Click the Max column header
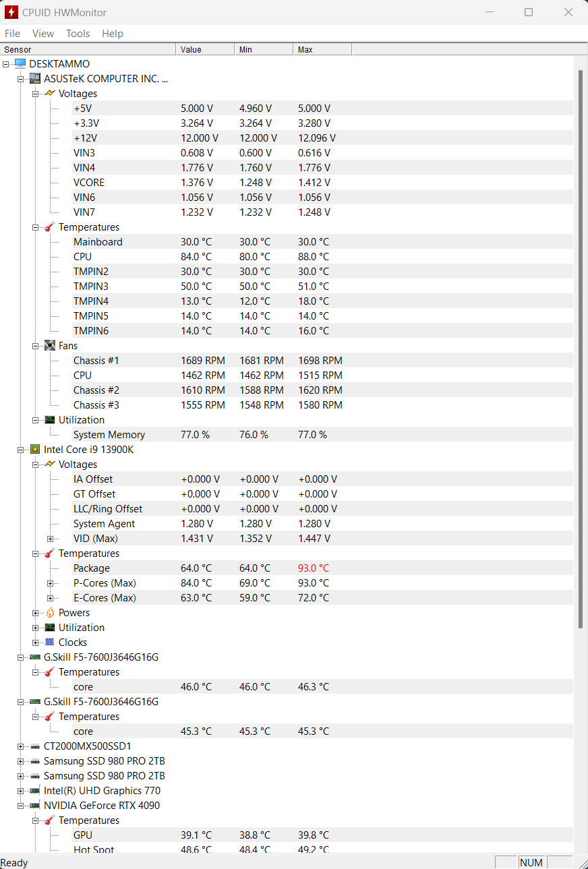Image resolution: width=588 pixels, height=869 pixels. pos(322,49)
